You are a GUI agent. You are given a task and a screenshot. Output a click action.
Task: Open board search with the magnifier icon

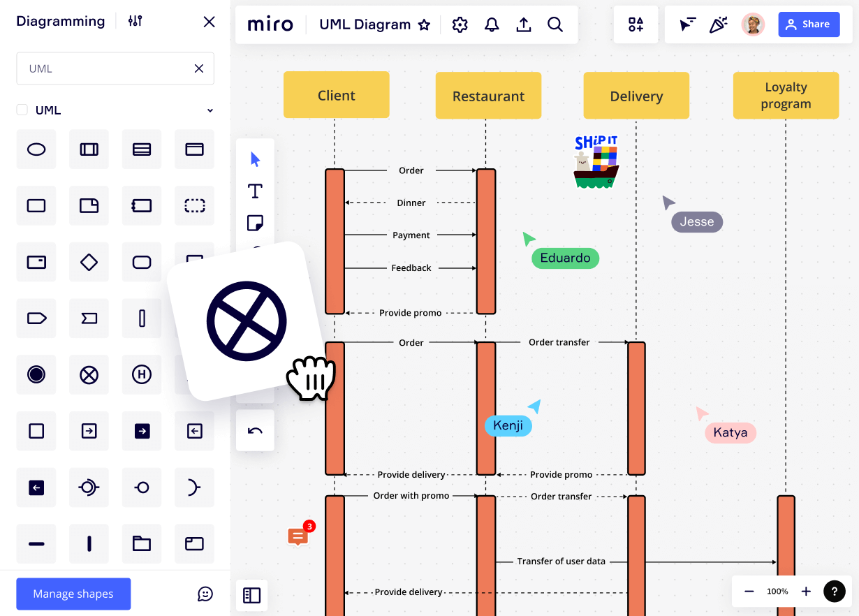click(x=555, y=24)
